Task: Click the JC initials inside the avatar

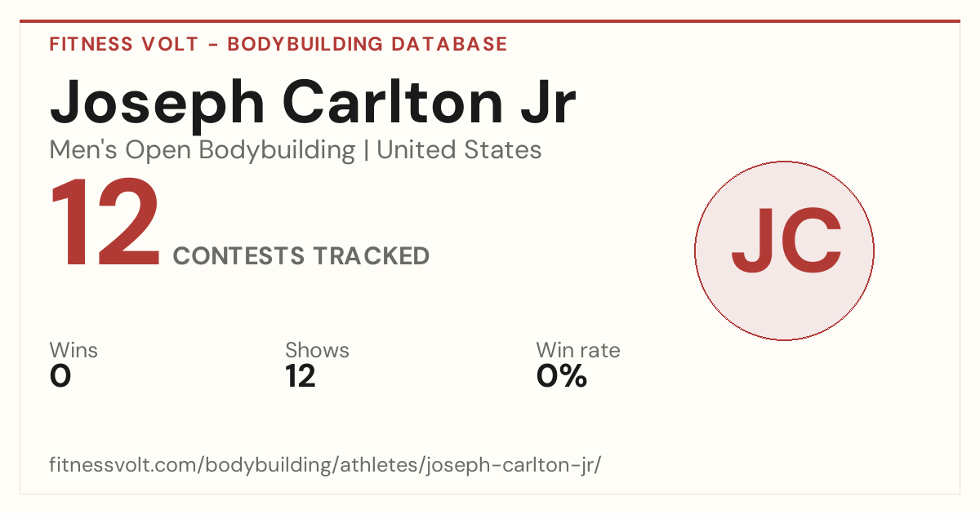Action: tap(786, 241)
